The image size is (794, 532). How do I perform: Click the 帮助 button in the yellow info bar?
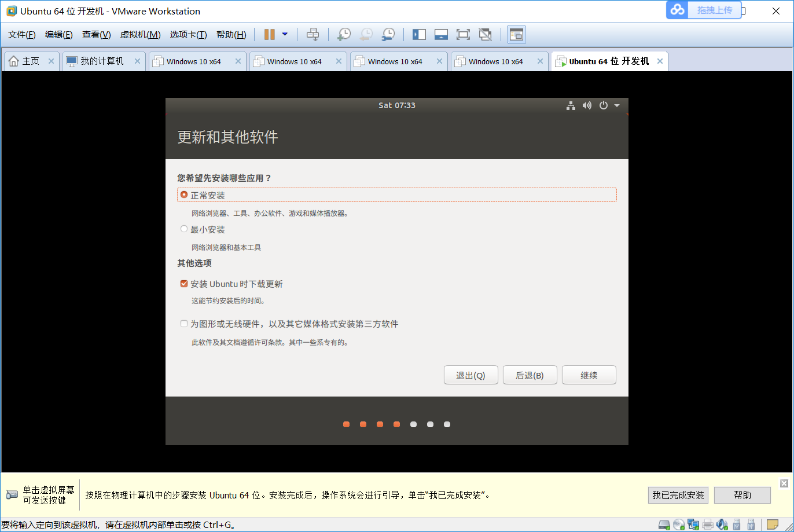(742, 495)
